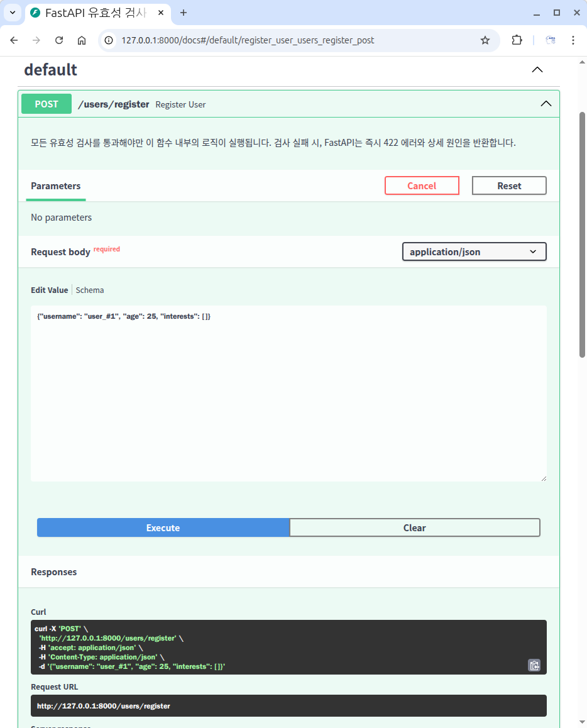Select the Parameters tab

(x=56, y=185)
